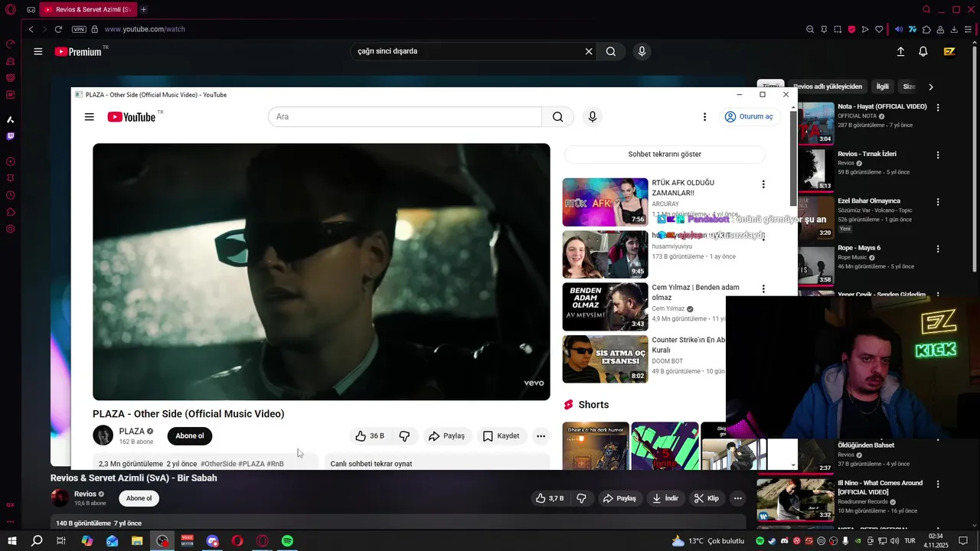Viewport: 980px width, 551px height.
Task: Open the snapshot tool in Opera toolbar
Action: click(838, 29)
